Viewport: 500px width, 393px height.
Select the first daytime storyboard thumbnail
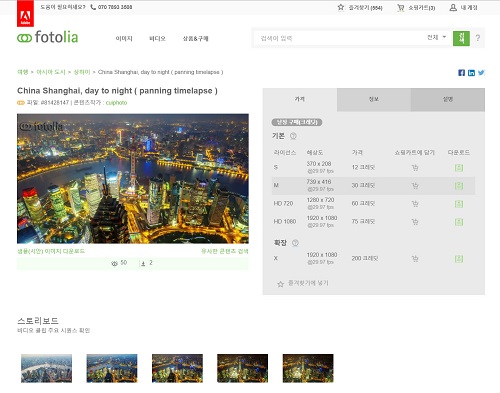click(x=46, y=368)
